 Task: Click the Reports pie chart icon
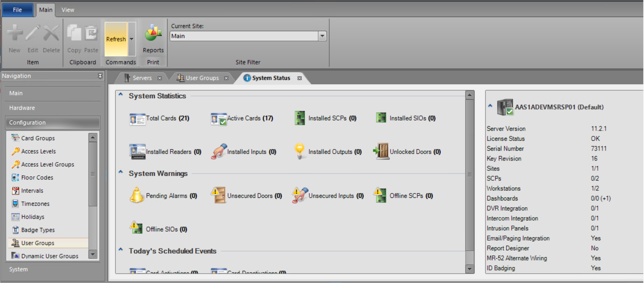pyautogui.click(x=153, y=34)
